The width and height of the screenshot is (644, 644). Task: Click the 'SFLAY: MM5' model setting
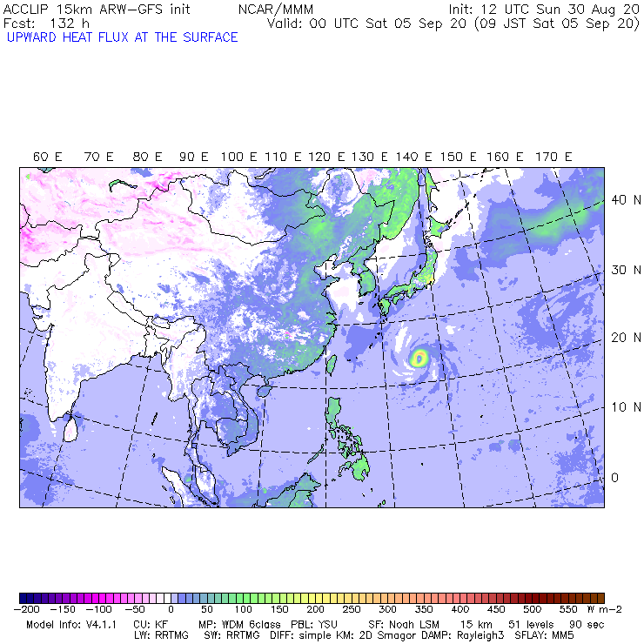(x=544, y=635)
